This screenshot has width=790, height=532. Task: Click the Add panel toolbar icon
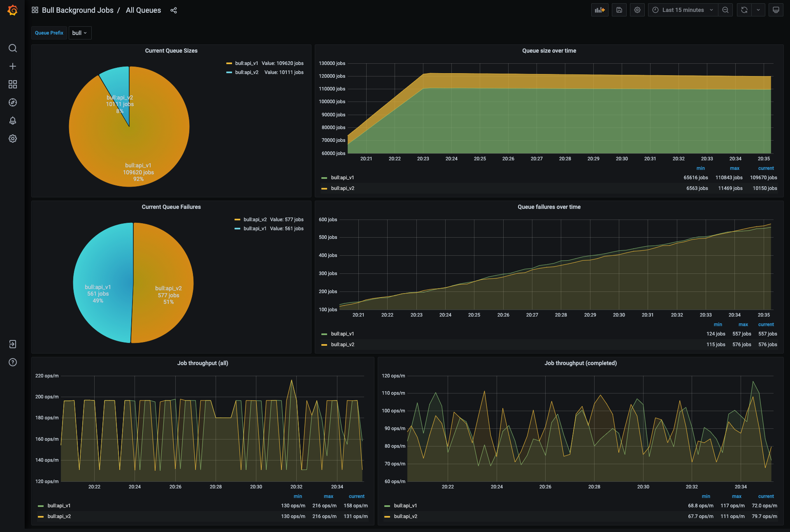coord(599,10)
